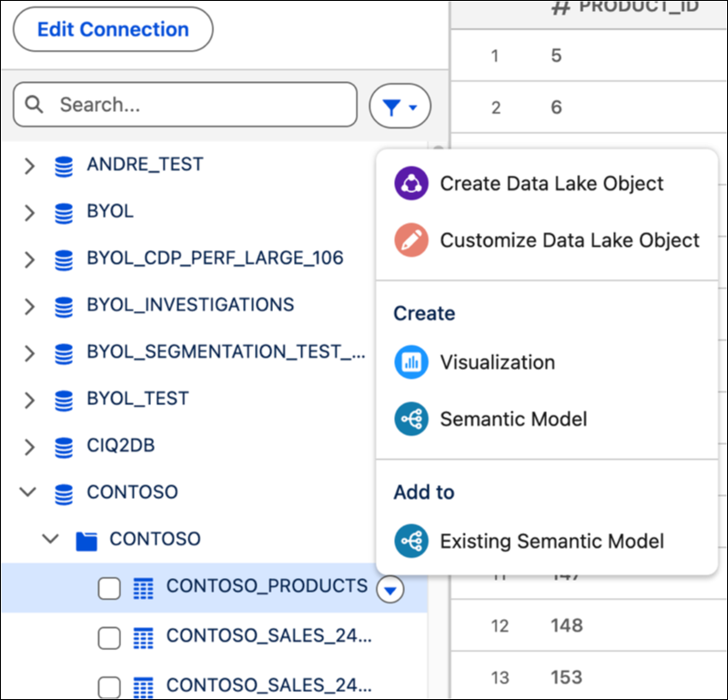Click the cell with value 148
This screenshot has width=728, height=700.
(x=566, y=625)
